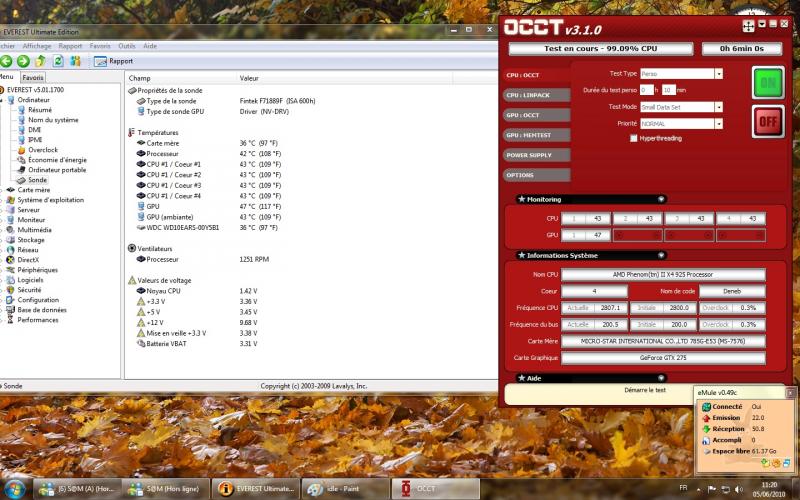The image size is (800, 500).
Task: Click the refresh icon in EVEREST toolbar
Action: tap(58, 61)
